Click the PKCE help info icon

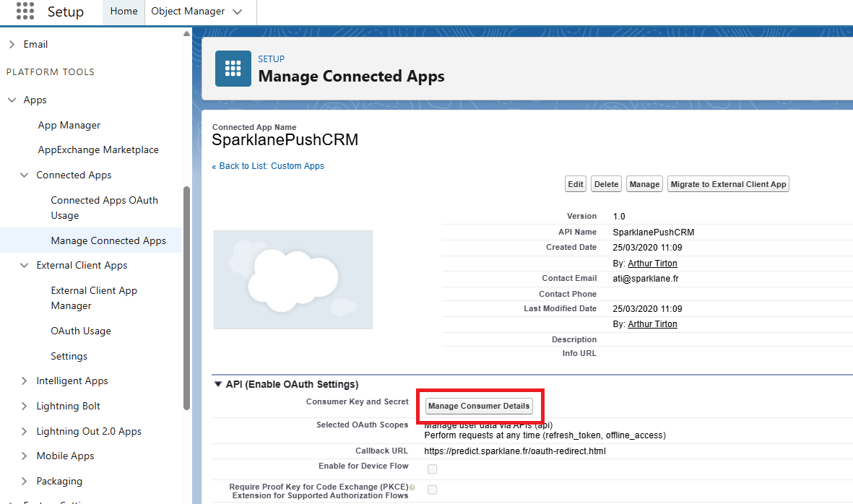(412, 487)
